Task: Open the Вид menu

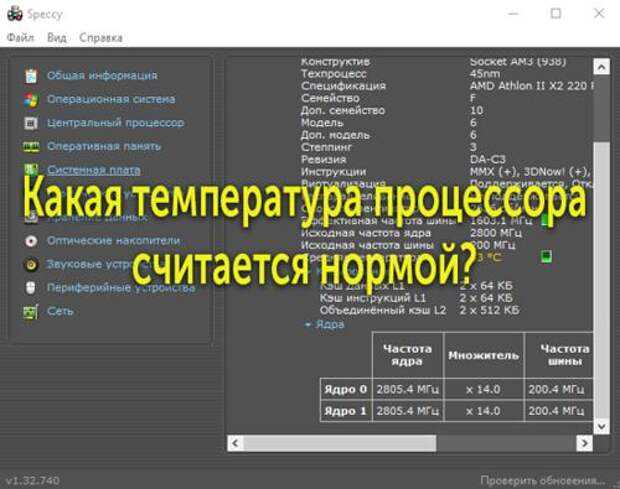Action: click(57, 38)
